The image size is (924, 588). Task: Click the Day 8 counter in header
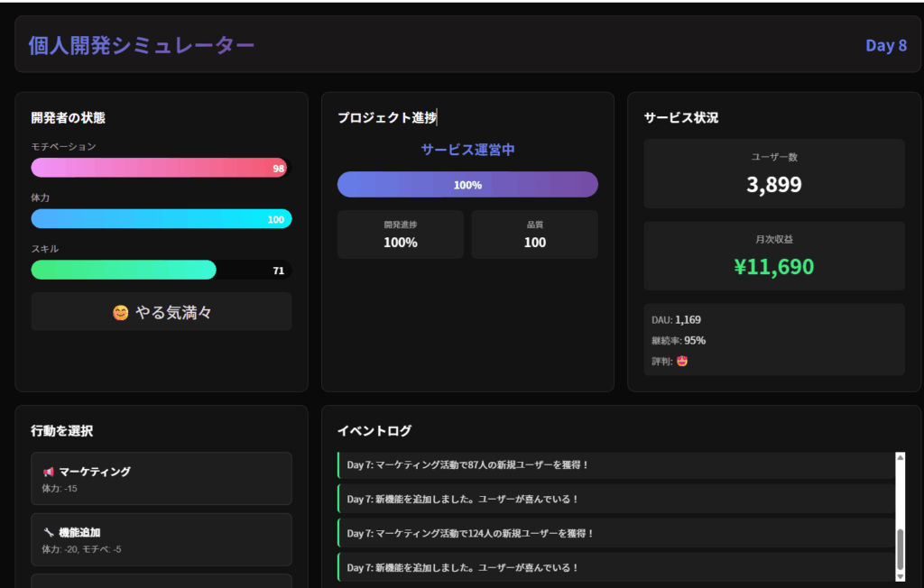point(885,45)
